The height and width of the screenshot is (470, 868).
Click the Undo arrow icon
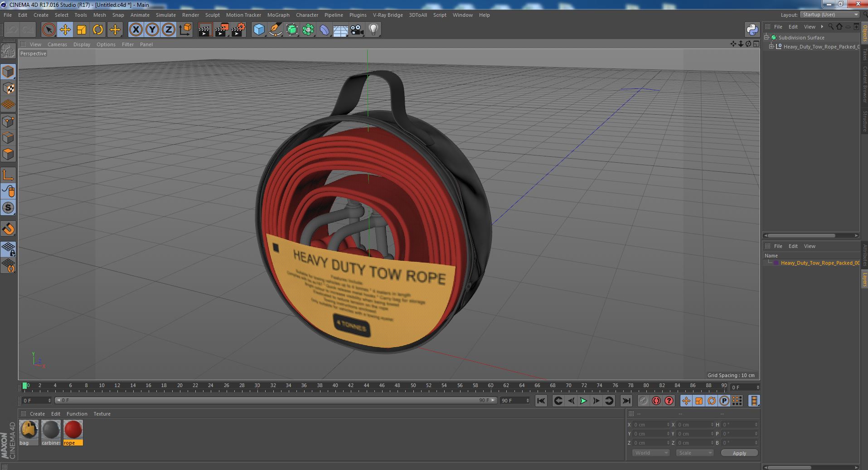(12, 30)
